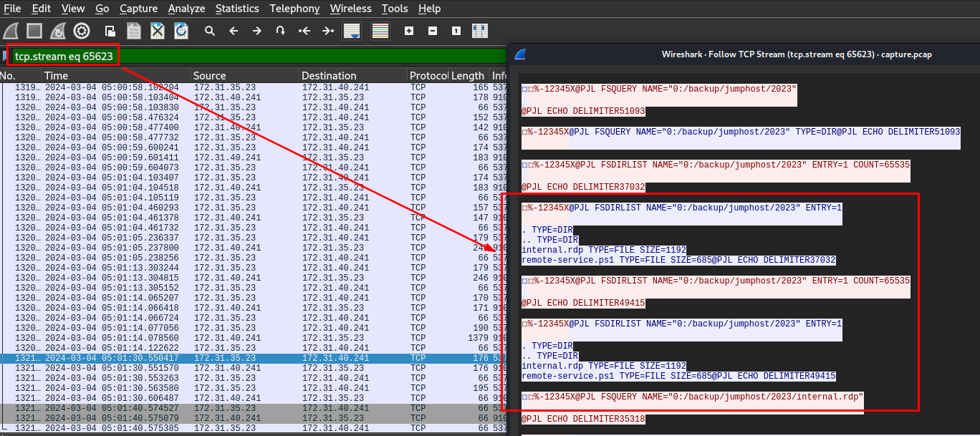Open the Wireless menu
The image size is (980, 436).
click(x=351, y=9)
